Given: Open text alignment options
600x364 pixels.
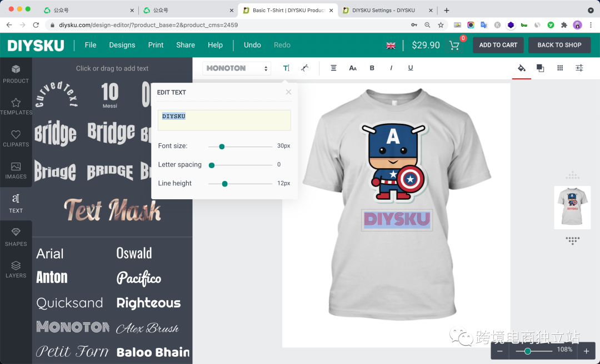Looking at the screenshot, I should tap(333, 68).
